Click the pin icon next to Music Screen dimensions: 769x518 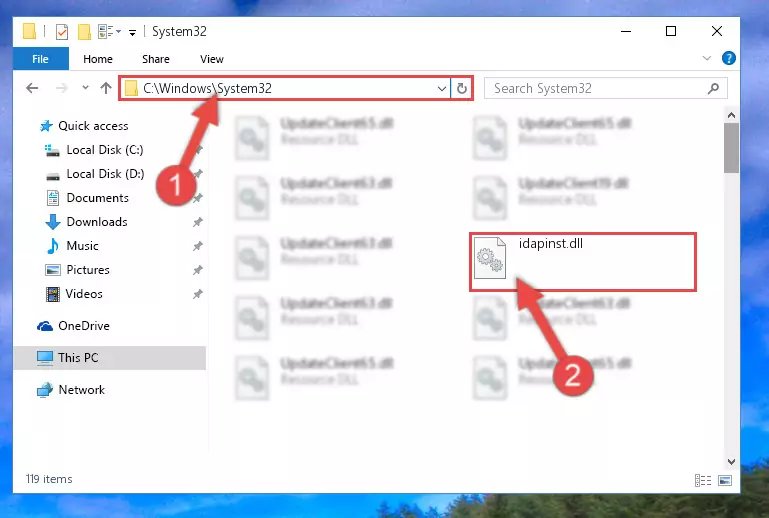[x=198, y=246]
